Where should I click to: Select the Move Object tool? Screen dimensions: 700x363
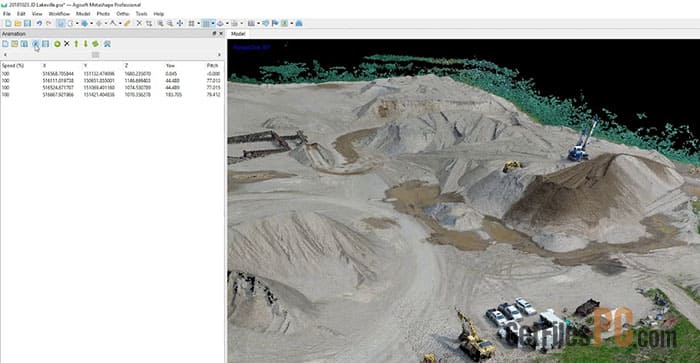[x=99, y=23]
